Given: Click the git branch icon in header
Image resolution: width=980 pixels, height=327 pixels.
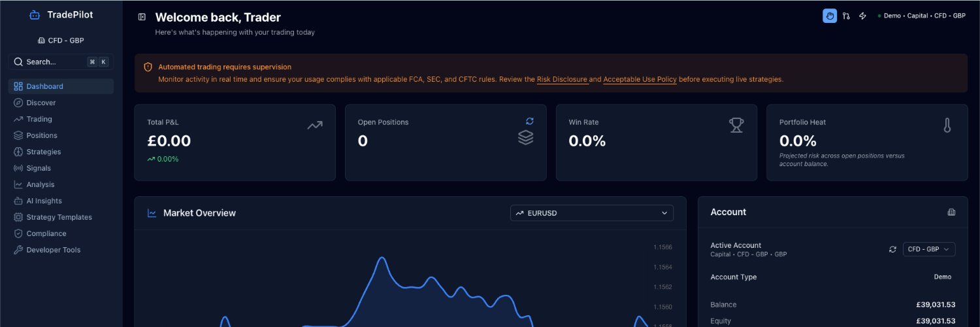Looking at the screenshot, I should (846, 16).
